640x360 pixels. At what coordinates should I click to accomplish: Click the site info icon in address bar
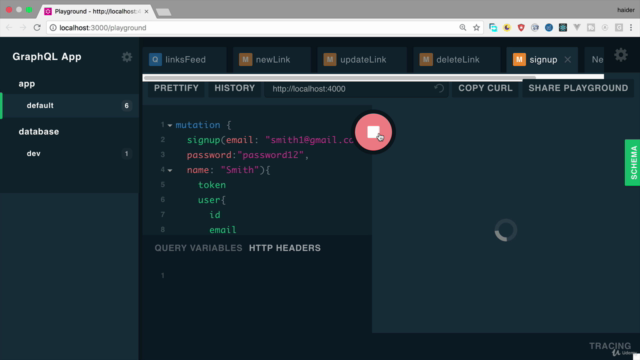[53, 28]
